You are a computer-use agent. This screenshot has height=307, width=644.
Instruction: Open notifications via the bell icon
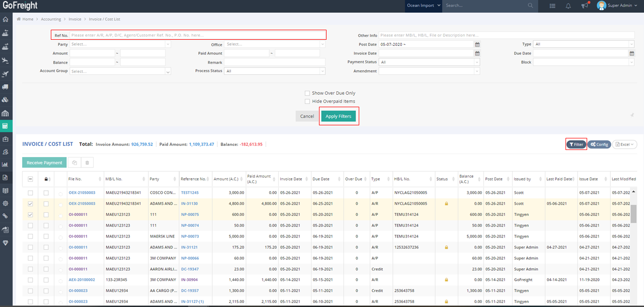coord(568,6)
